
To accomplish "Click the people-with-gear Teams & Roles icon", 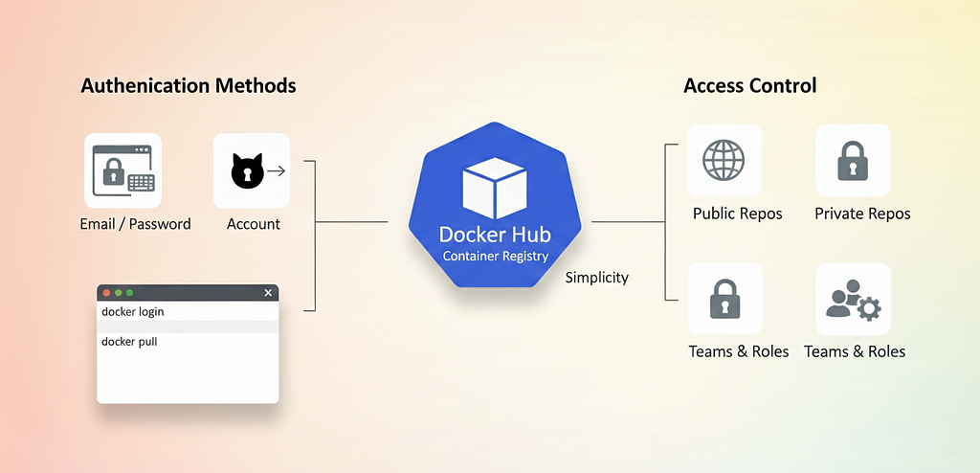I will (853, 299).
